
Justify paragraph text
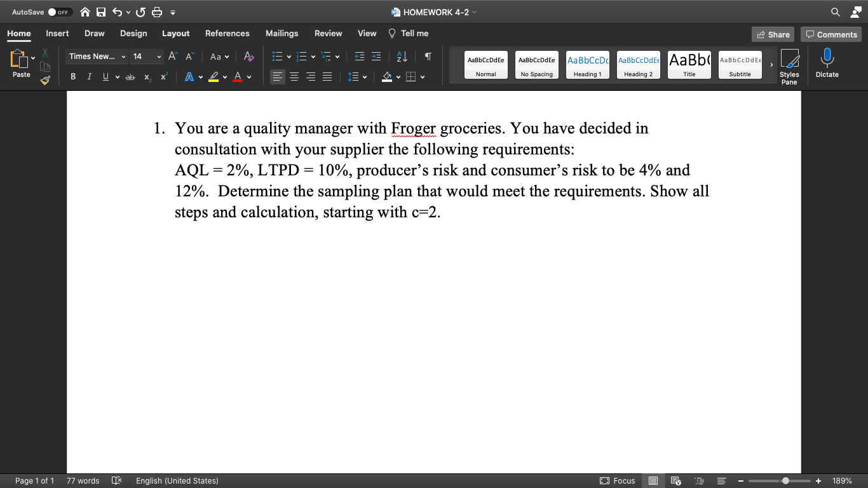coord(327,77)
